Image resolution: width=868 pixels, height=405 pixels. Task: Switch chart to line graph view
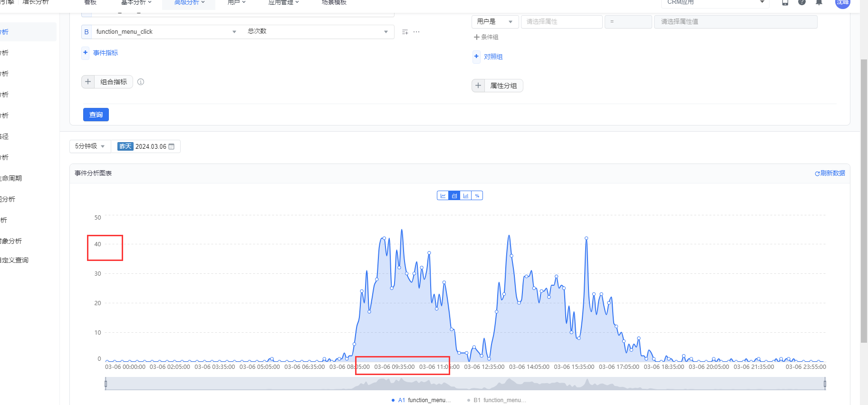[443, 195]
